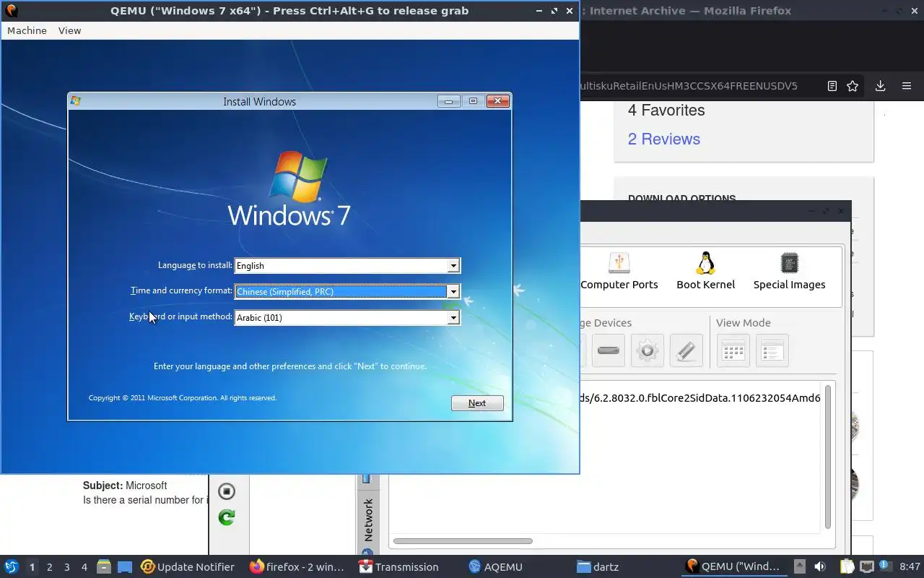This screenshot has width=924, height=578.
Task: Open Update Notifier taskbar entry
Action: (x=188, y=566)
